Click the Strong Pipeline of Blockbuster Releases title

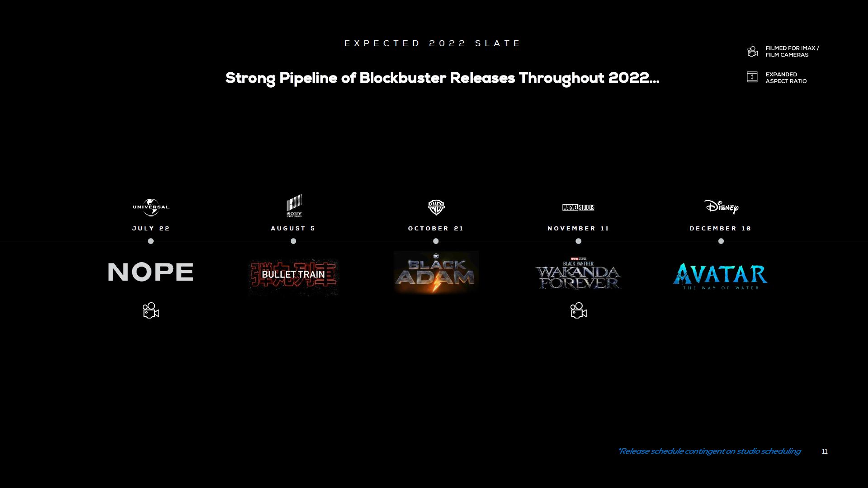(442, 78)
